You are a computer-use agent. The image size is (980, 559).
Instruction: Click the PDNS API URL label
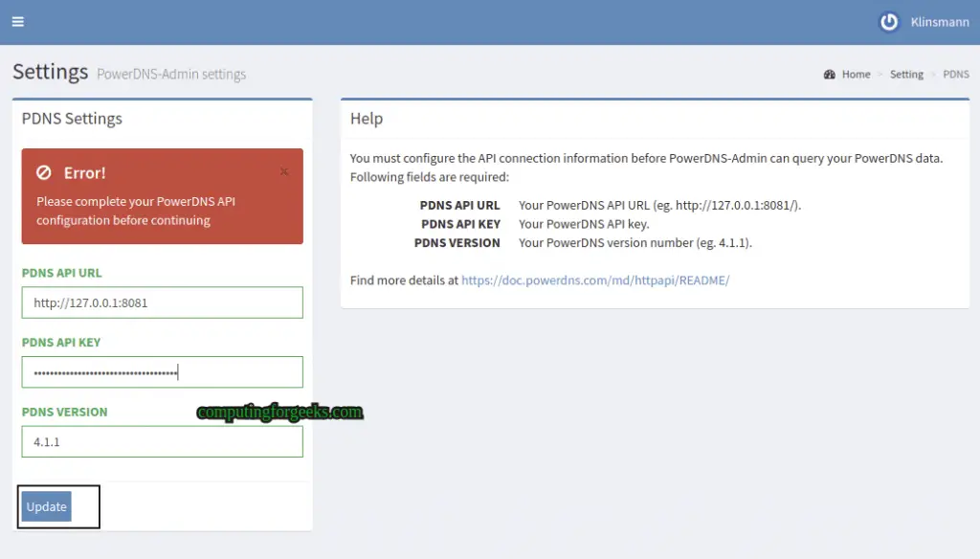(x=61, y=273)
